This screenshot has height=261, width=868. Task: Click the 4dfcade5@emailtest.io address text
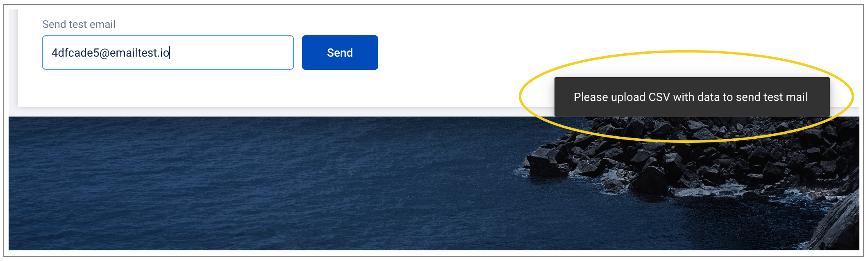coord(110,53)
